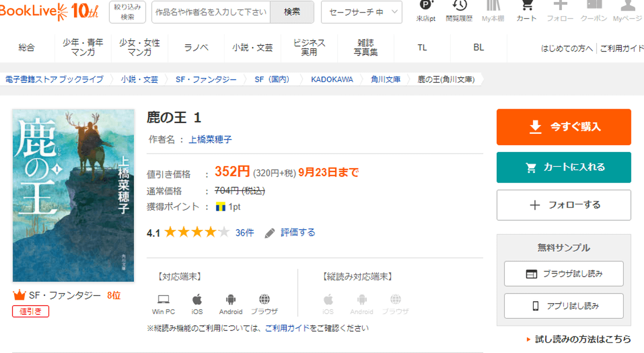Open the はじめての方へ link
644x353 pixels.
567,48
